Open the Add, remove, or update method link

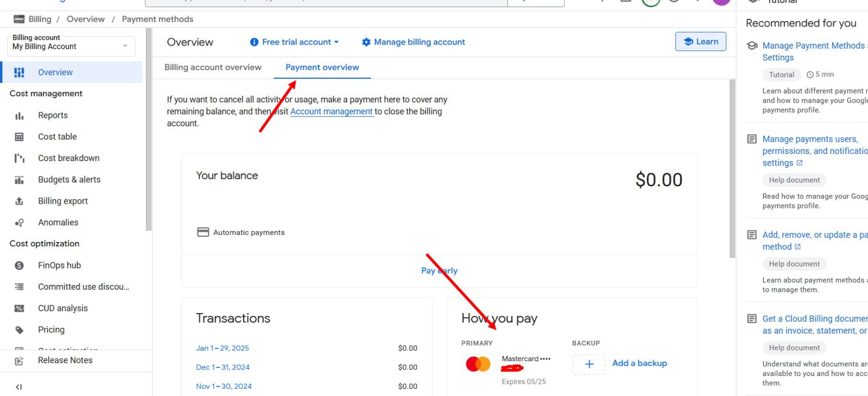point(815,241)
